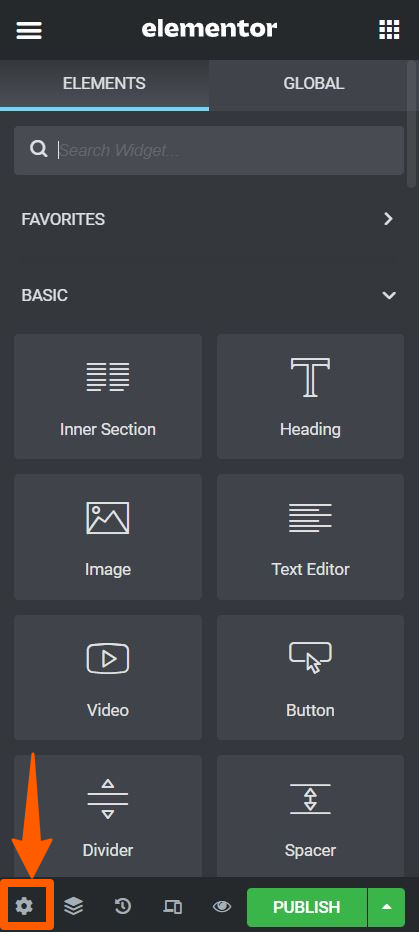Select the Inner Section widget

(x=108, y=396)
